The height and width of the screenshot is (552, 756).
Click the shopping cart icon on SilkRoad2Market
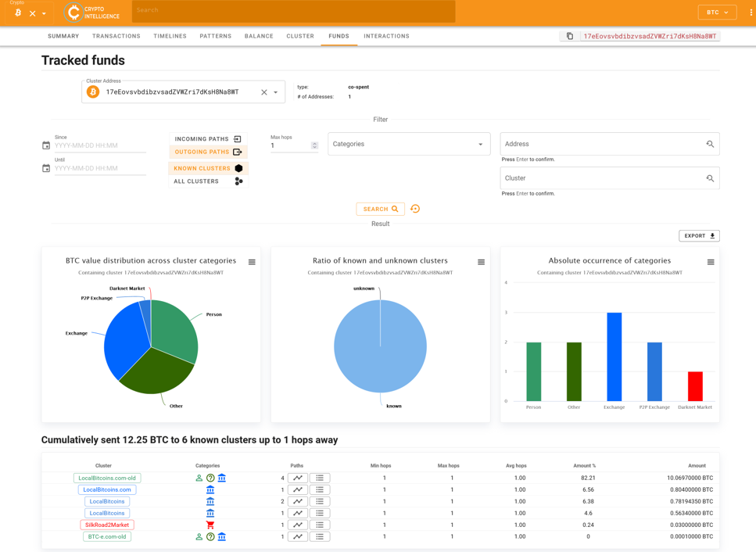[x=210, y=525]
